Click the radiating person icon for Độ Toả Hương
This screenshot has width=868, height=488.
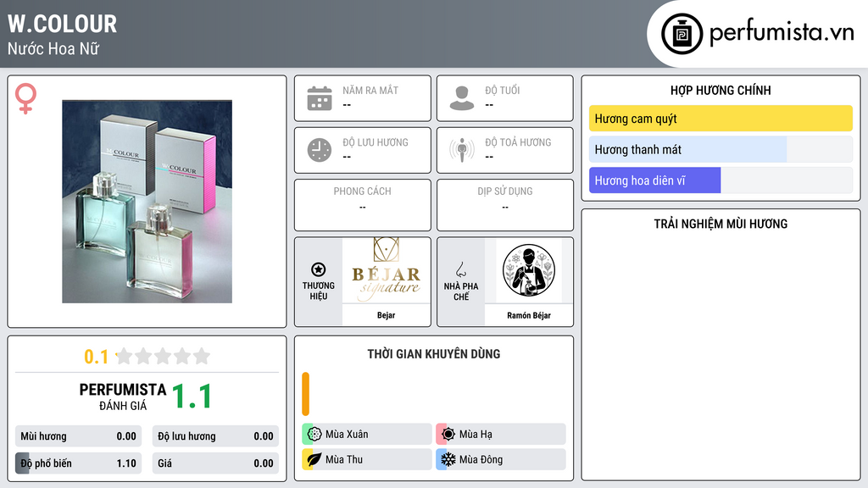point(462,150)
